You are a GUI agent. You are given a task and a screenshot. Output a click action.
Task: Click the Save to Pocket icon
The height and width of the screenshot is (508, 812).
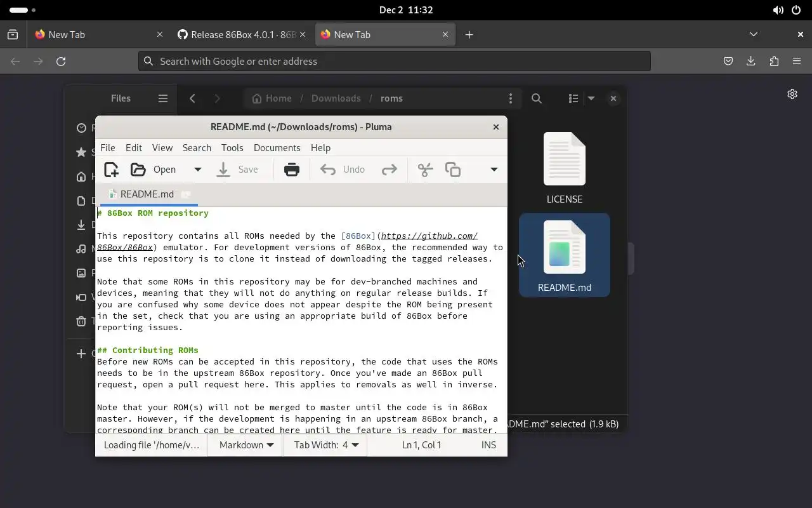pyautogui.click(x=728, y=61)
